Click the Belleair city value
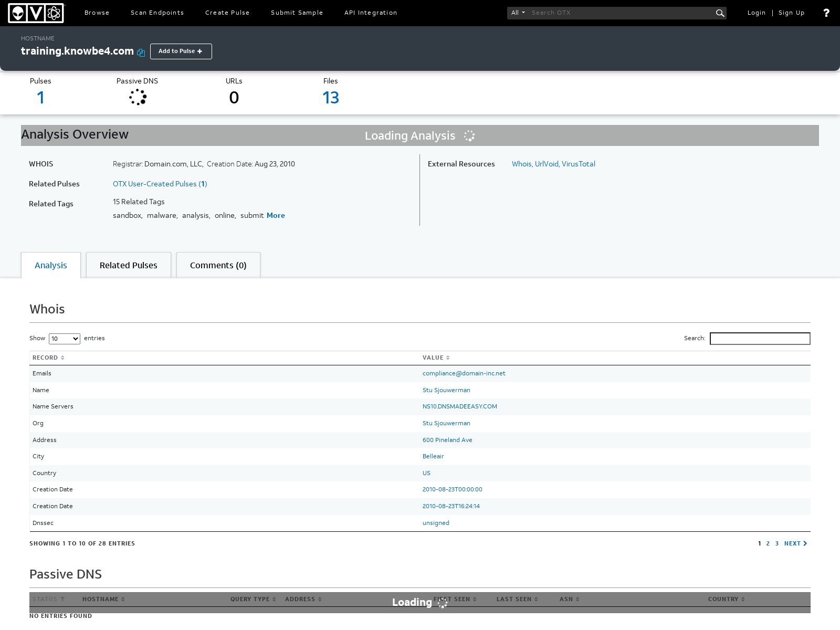The height and width of the screenshot is (630, 840). tap(433, 457)
